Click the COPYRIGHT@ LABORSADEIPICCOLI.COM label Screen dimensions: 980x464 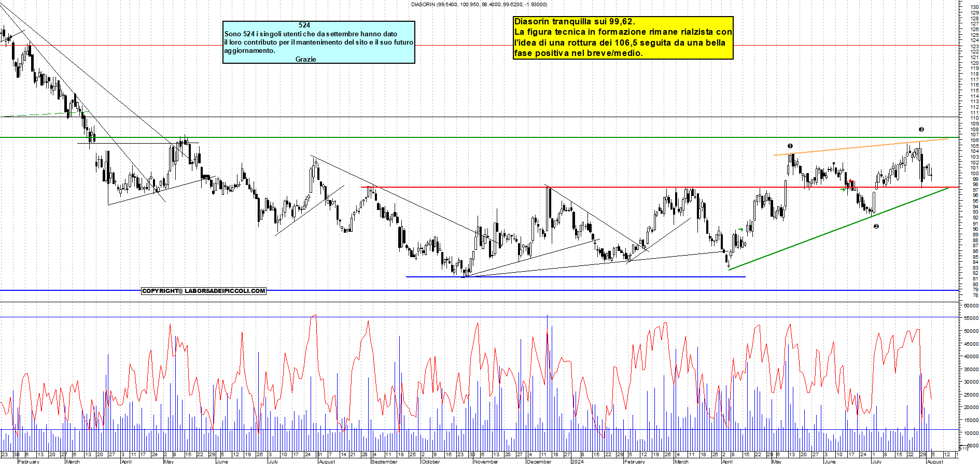point(204,291)
